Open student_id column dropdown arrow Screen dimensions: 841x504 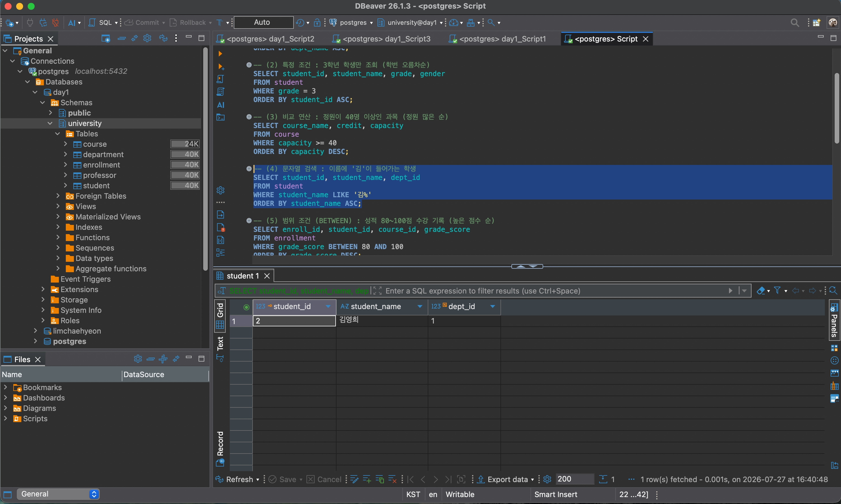click(328, 306)
